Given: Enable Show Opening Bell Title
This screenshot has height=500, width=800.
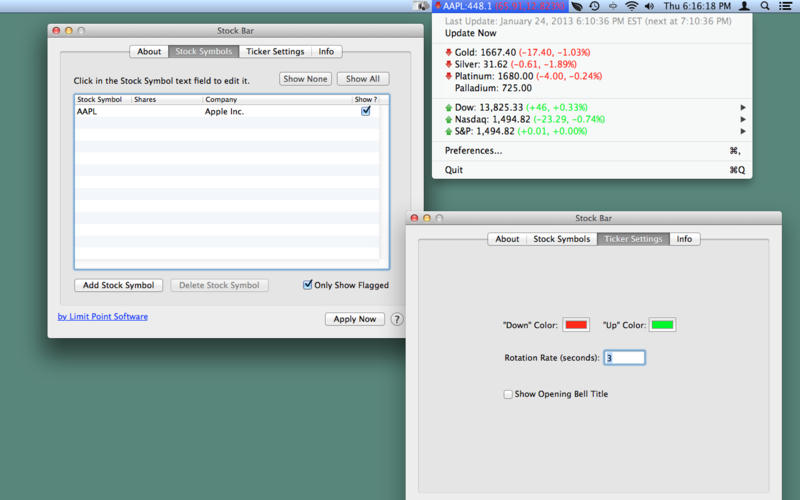Looking at the screenshot, I should pyautogui.click(x=508, y=394).
